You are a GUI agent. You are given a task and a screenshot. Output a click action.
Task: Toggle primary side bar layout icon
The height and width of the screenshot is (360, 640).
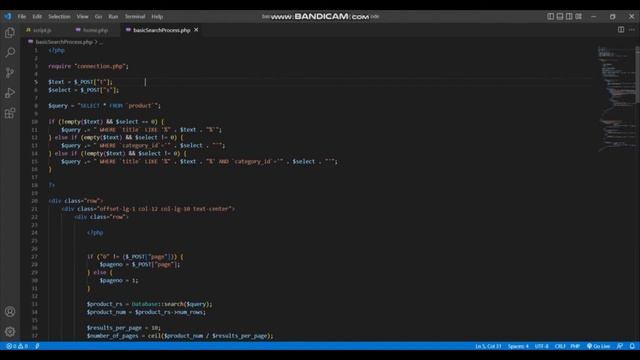coord(551,16)
